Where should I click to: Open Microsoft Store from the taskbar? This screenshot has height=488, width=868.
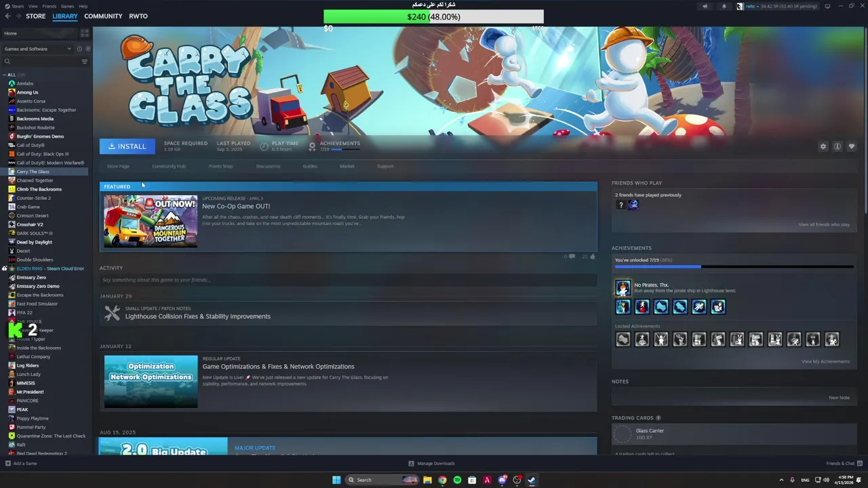pyautogui.click(x=472, y=480)
